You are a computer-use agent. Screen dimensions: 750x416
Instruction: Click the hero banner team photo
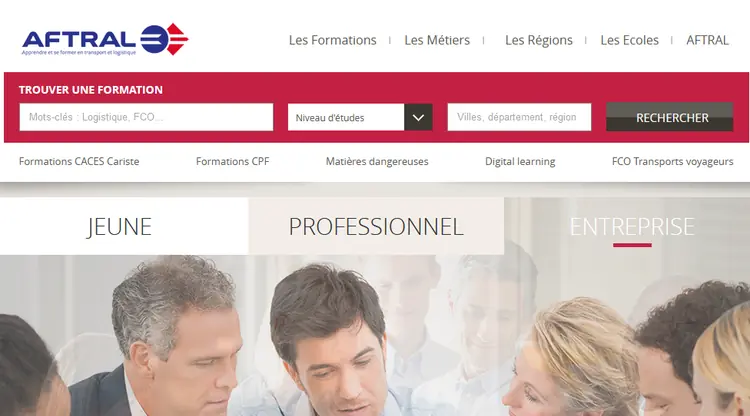375,335
